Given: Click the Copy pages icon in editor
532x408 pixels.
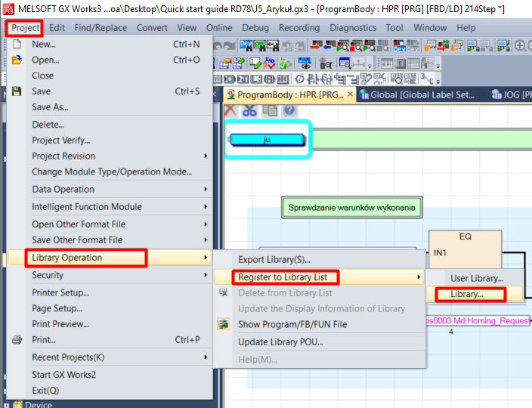Looking at the screenshot, I should [x=270, y=110].
